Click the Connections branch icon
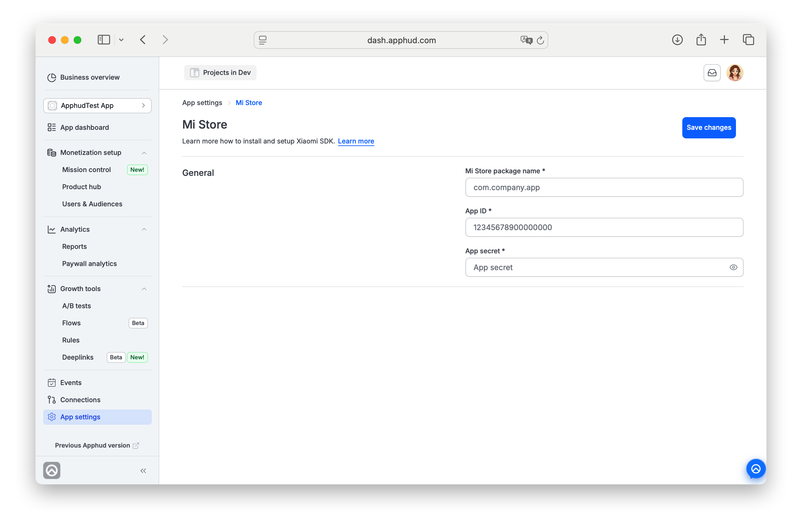The image size is (802, 532). click(x=51, y=400)
